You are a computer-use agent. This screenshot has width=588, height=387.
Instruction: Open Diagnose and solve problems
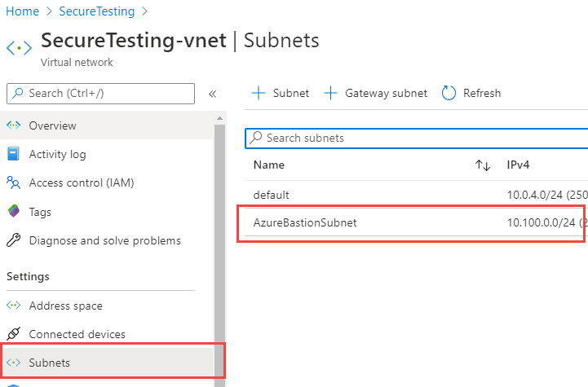tap(107, 240)
